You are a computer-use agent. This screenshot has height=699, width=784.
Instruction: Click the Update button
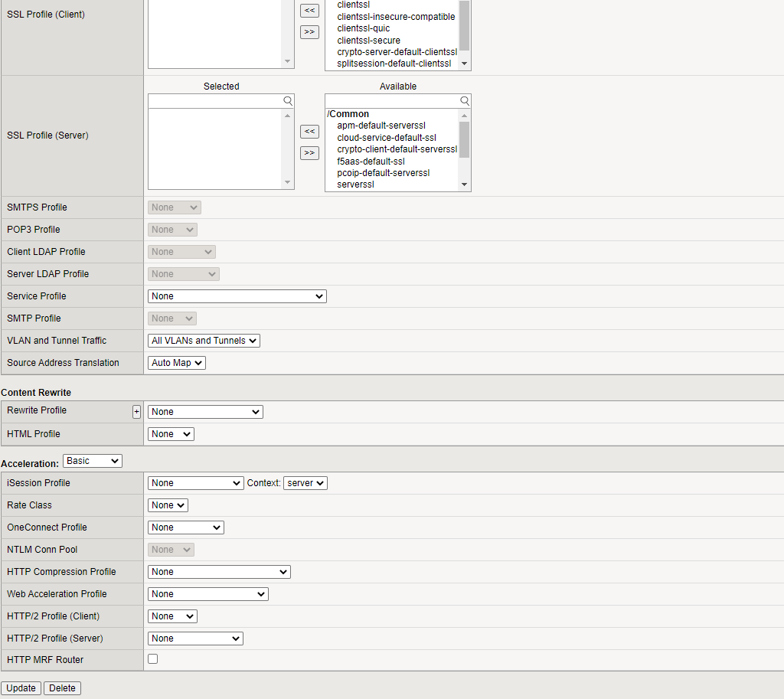(x=21, y=688)
